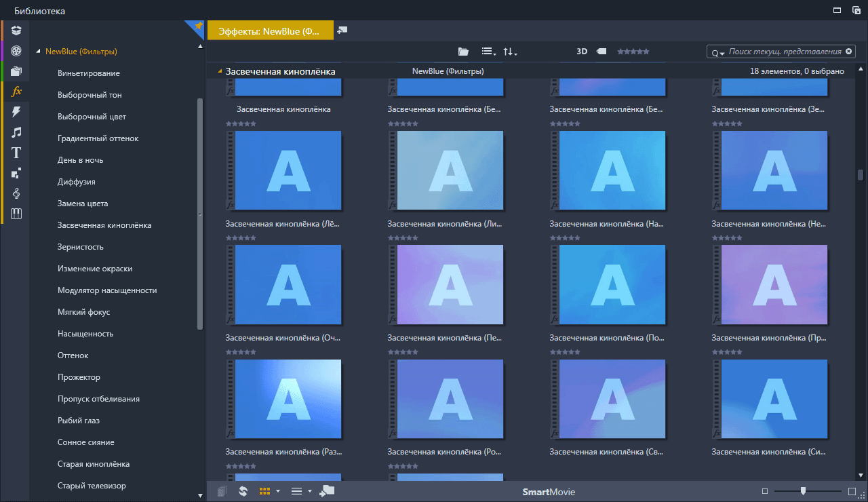Select Зернистость filter
868x502 pixels.
coord(80,247)
